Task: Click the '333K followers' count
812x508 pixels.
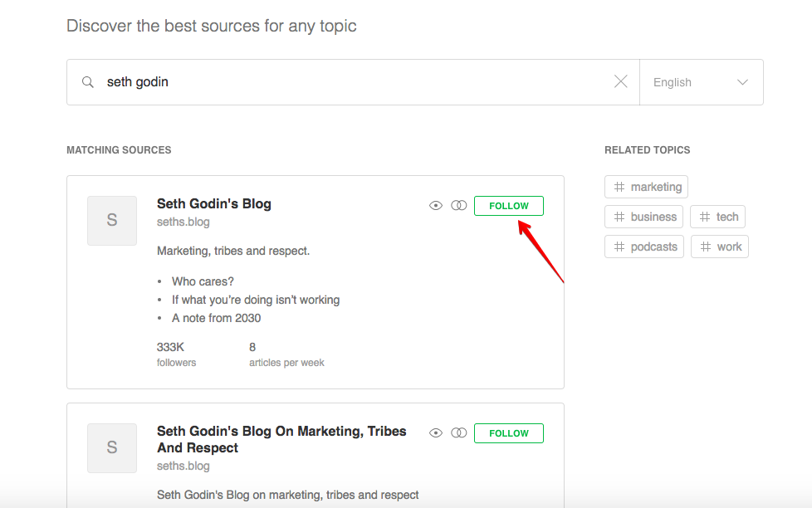Action: pyautogui.click(x=176, y=354)
